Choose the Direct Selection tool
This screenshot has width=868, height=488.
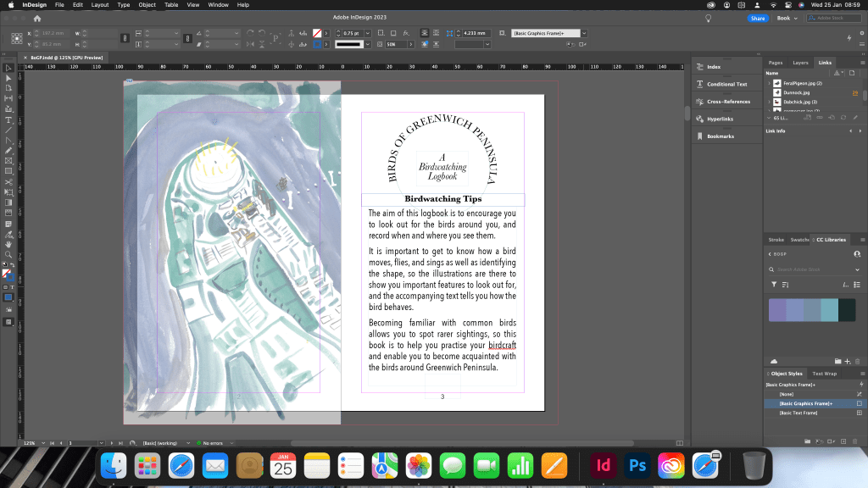(8, 78)
